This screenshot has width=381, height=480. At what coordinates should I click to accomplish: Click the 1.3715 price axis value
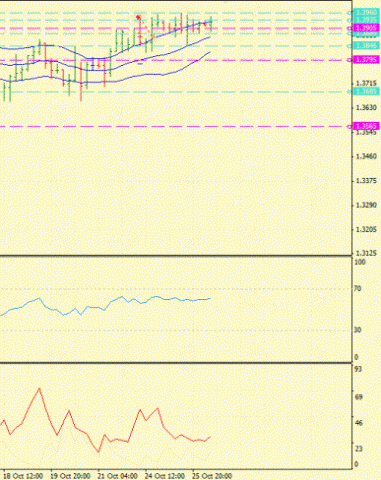pyautogui.click(x=366, y=83)
